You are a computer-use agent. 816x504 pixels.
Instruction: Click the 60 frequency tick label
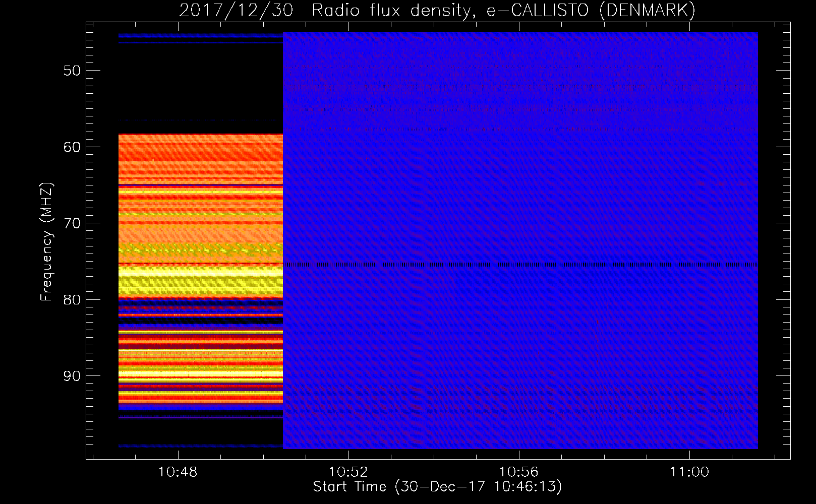point(72,147)
